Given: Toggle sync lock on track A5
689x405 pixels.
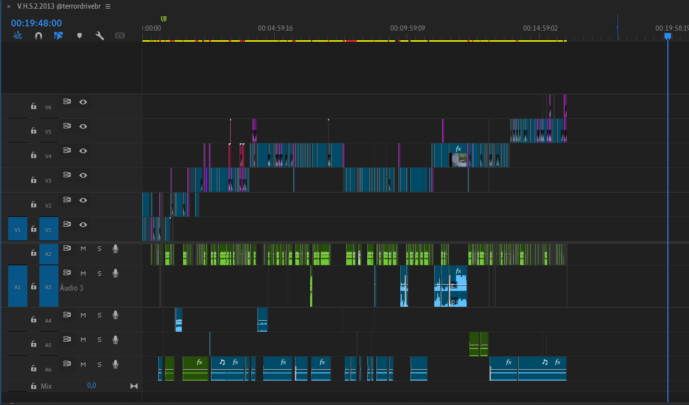Looking at the screenshot, I should (67, 339).
